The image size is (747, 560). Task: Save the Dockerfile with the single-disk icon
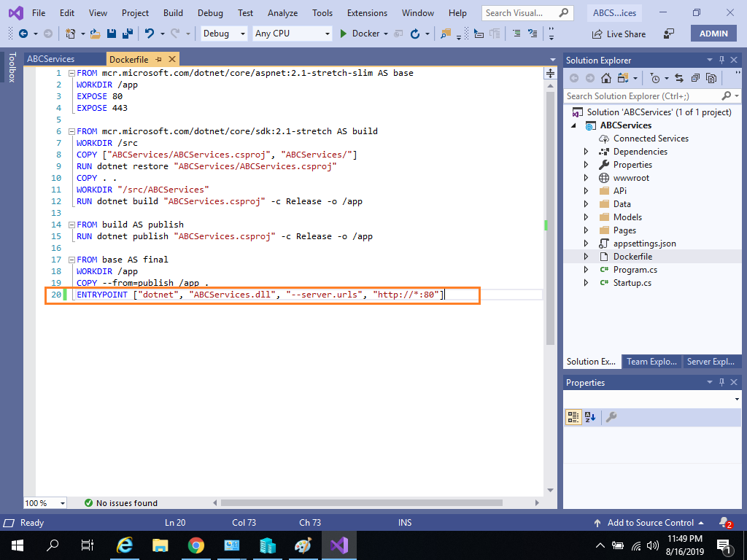pyautogui.click(x=112, y=34)
